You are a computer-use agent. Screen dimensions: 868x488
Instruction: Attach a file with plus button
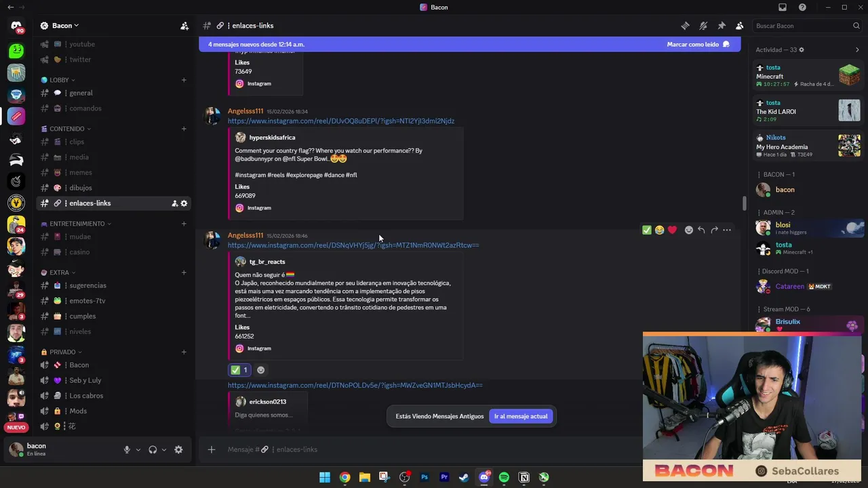pos(212,449)
